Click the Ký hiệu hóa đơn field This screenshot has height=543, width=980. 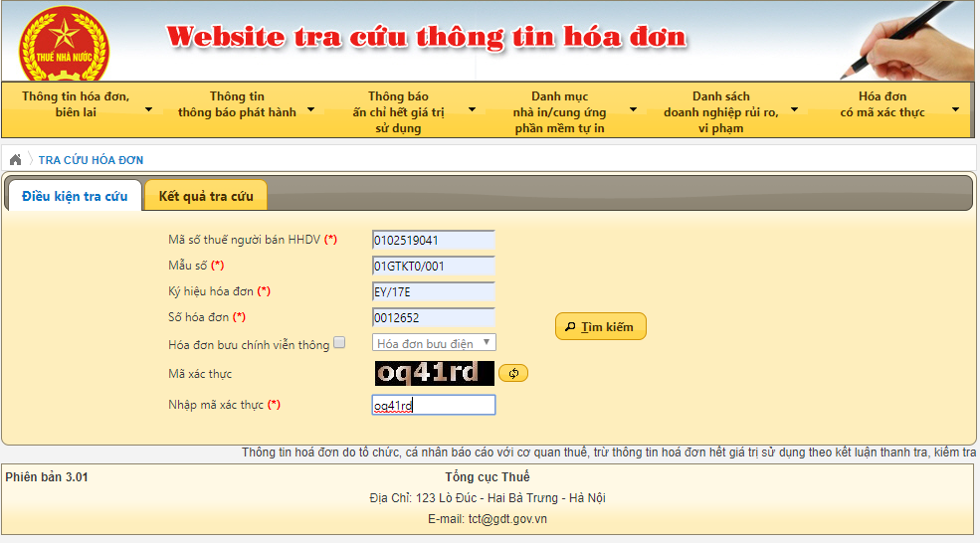433,292
